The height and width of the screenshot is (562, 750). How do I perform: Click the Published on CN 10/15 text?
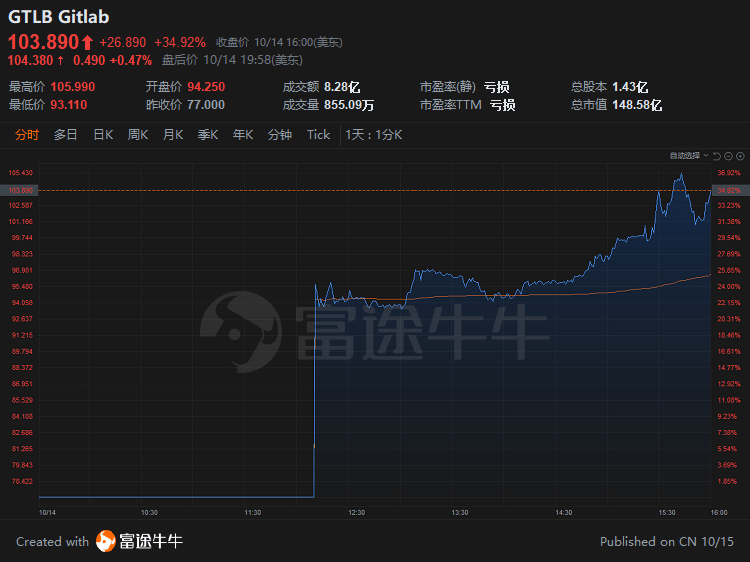(x=667, y=541)
